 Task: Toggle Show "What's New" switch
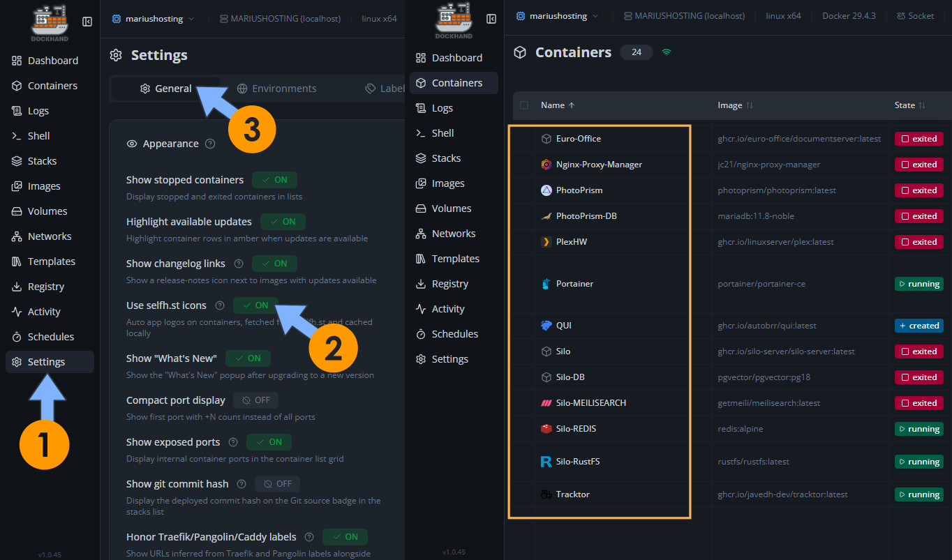tap(248, 358)
